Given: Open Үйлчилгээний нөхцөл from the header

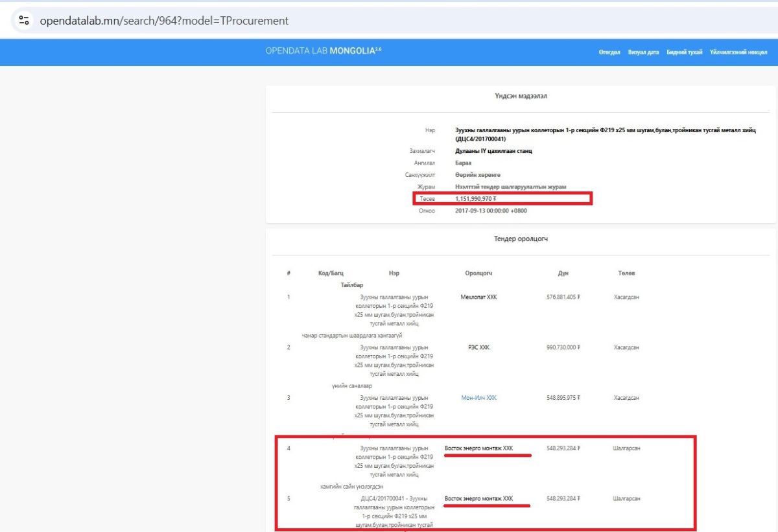Looking at the screenshot, I should [738, 52].
